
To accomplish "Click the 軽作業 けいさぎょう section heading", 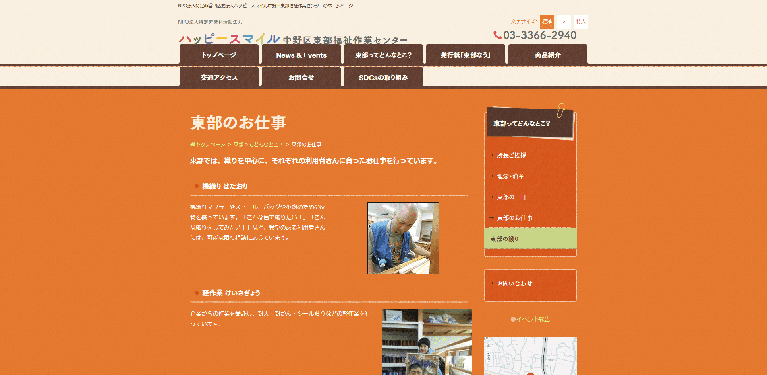I will 231,293.
